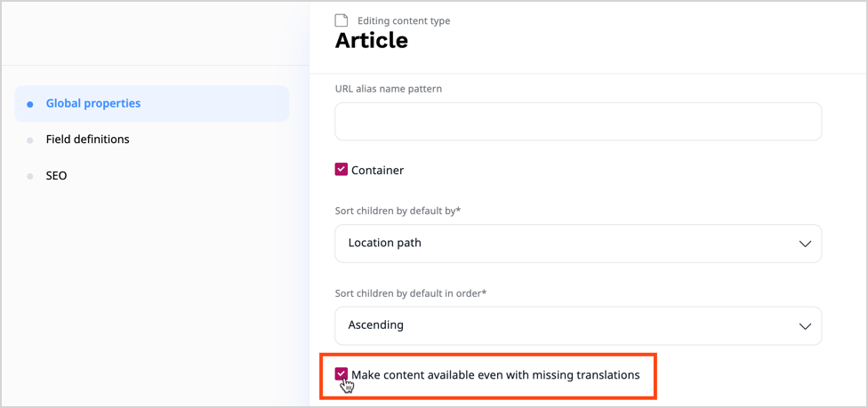868x408 pixels.
Task: Click the Sort children by default by label
Action: pos(398,211)
